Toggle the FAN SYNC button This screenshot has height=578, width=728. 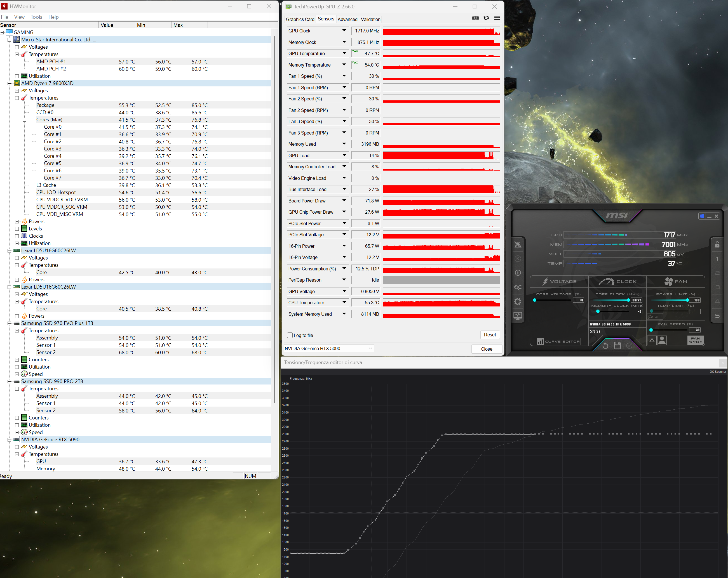point(696,340)
